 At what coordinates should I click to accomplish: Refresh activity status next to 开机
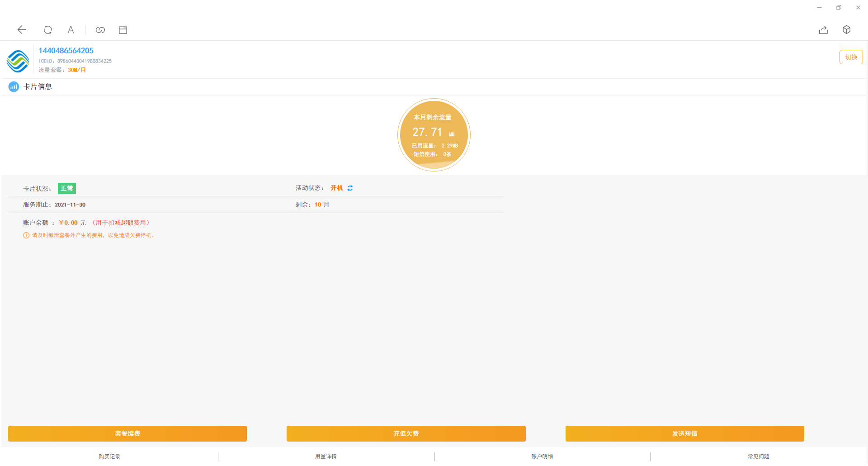pyautogui.click(x=350, y=188)
